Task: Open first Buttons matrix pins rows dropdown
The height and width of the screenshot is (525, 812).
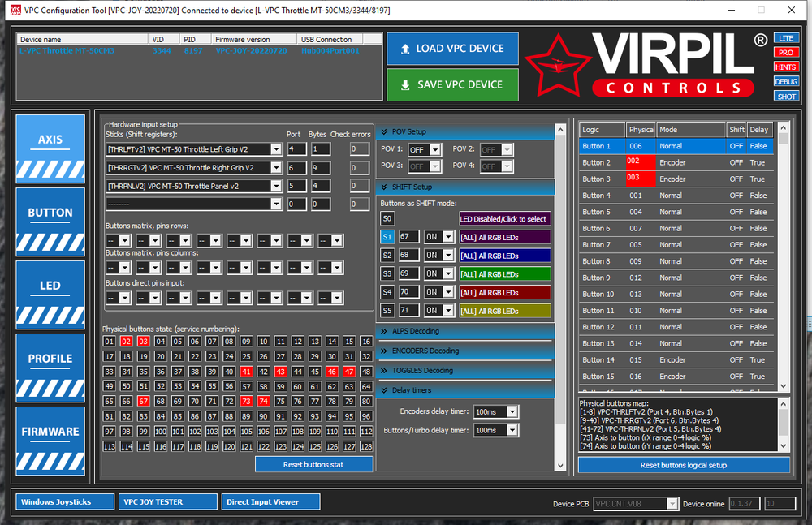Action: [x=125, y=241]
